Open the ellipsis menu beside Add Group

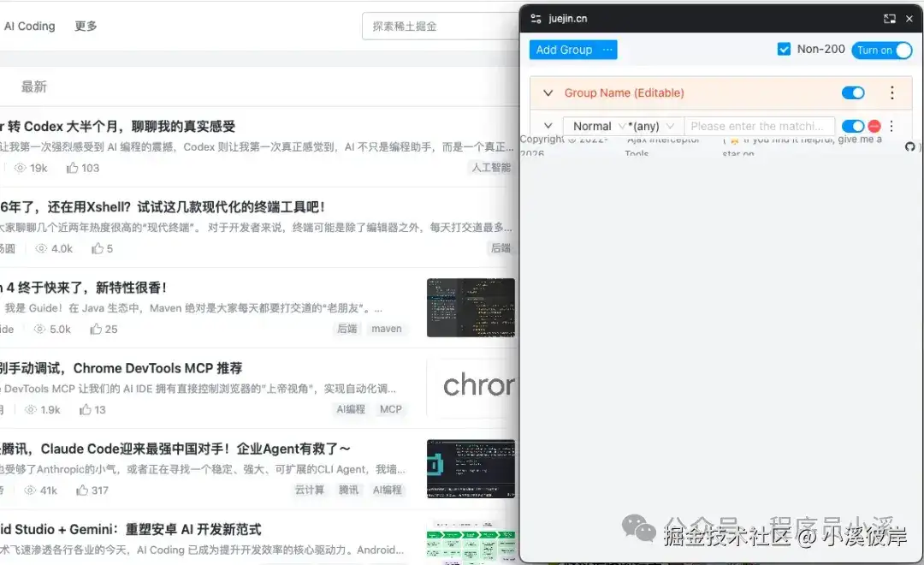coord(607,51)
